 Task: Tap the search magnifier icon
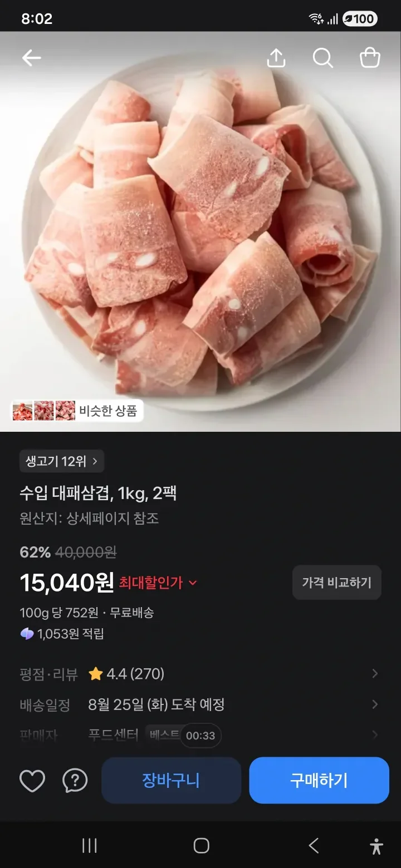coord(323,58)
